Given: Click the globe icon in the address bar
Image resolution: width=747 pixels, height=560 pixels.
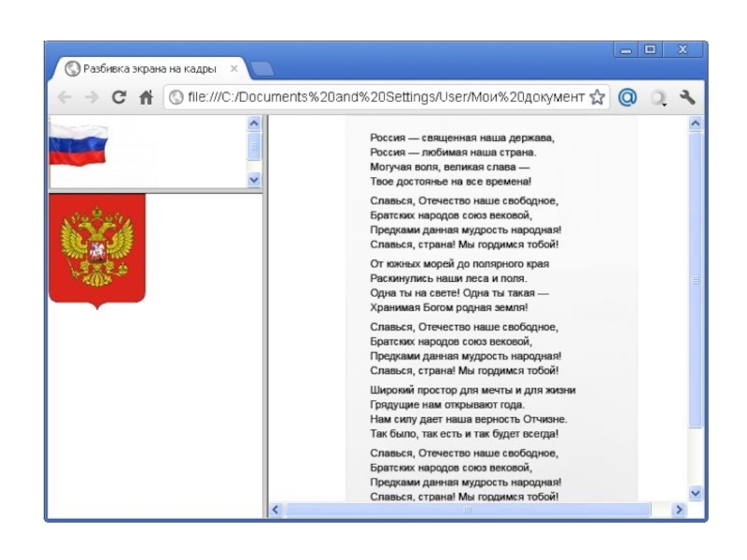Looking at the screenshot, I should (x=176, y=97).
